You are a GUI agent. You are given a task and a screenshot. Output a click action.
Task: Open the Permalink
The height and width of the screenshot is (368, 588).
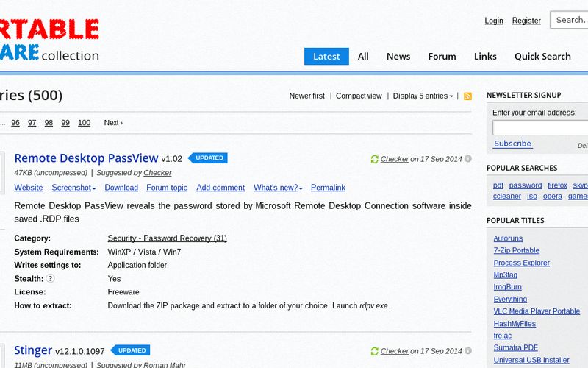(x=328, y=188)
